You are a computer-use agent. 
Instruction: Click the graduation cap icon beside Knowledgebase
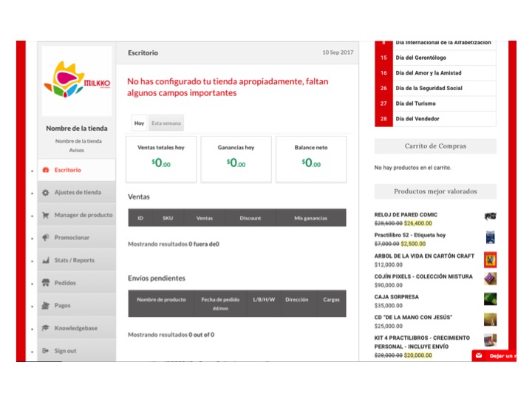click(46, 328)
